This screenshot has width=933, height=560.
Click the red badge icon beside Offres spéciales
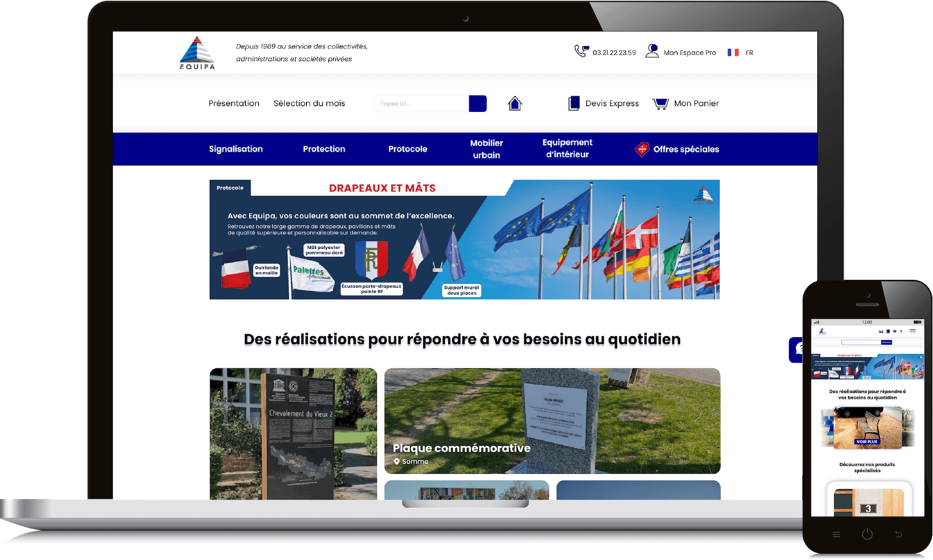coord(642,149)
